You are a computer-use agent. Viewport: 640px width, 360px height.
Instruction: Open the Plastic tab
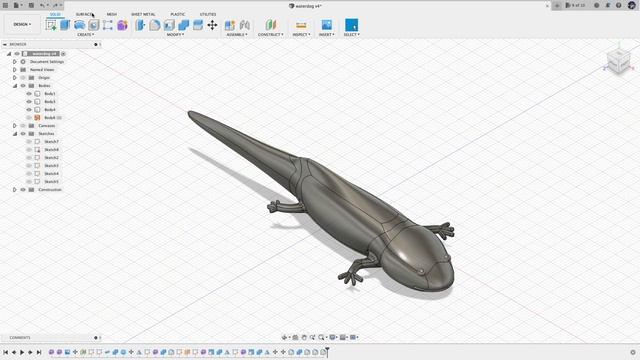(x=178, y=14)
